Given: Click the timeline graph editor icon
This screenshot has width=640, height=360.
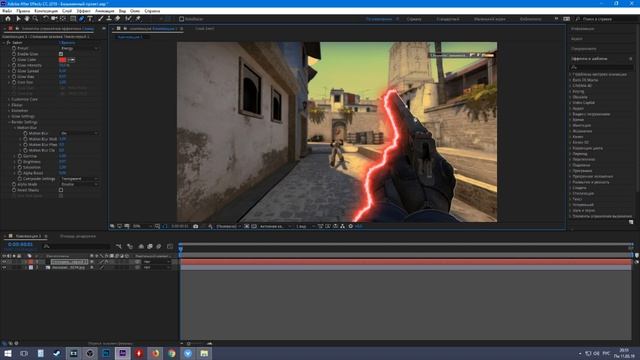Looking at the screenshot, I should pyautogui.click(x=170, y=247).
